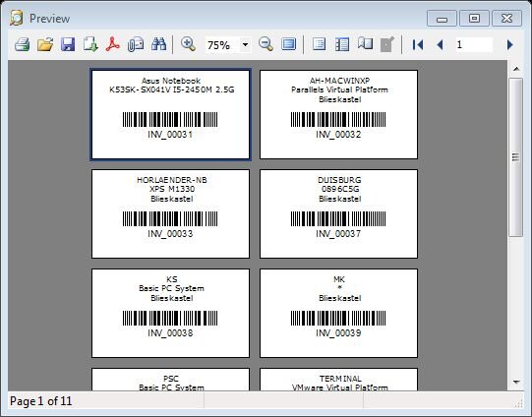Select the INV_00031 Asus Notebook label
The image size is (532, 417).
coord(170,114)
